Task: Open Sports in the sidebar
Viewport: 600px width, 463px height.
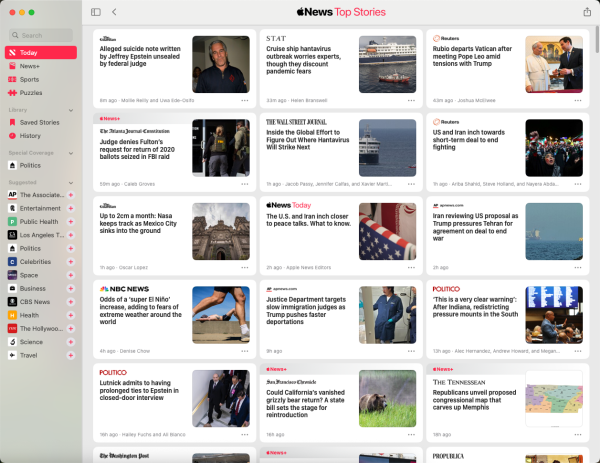Action: pos(41,79)
